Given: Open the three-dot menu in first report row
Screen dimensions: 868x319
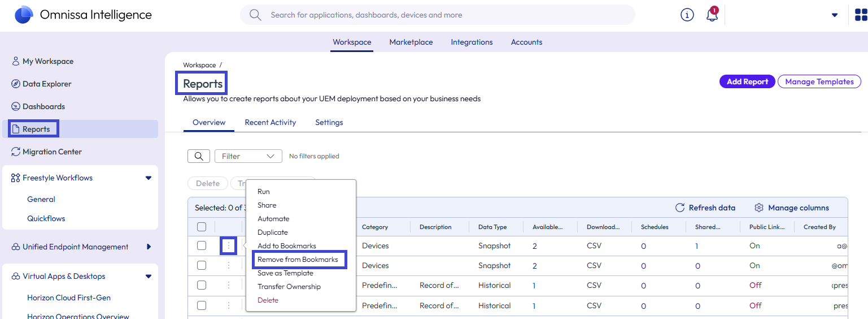Looking at the screenshot, I should pyautogui.click(x=229, y=245).
